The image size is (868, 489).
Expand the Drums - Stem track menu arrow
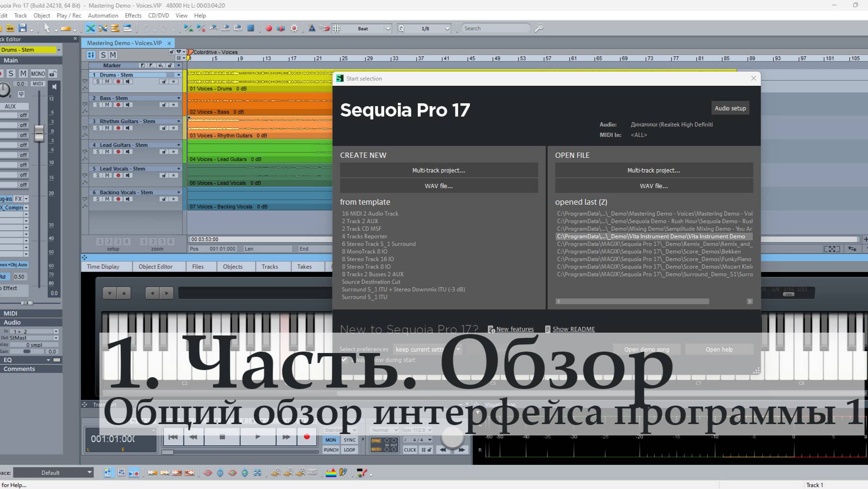point(179,75)
